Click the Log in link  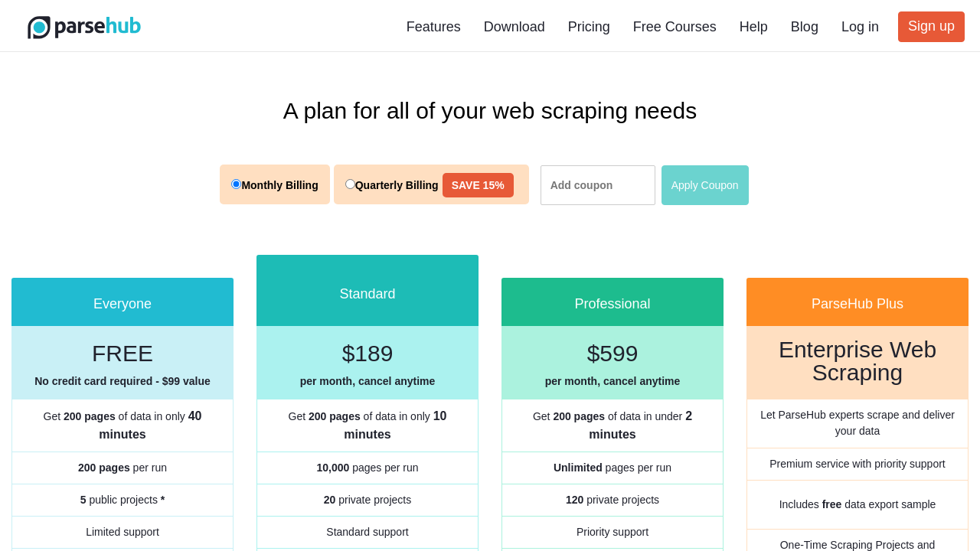860,27
